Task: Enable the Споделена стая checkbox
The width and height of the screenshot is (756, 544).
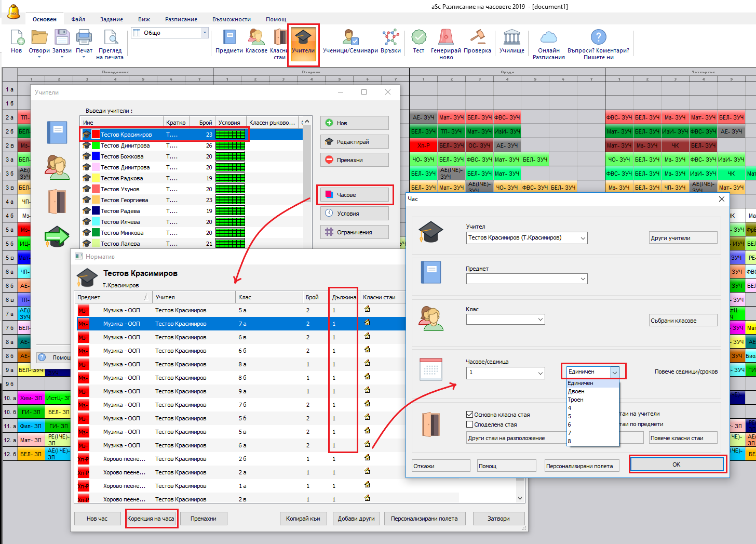Action: point(469,424)
